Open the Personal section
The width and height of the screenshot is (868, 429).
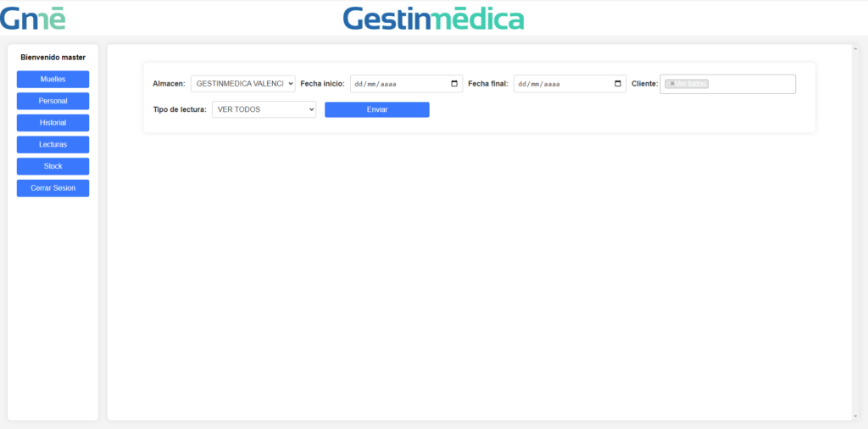point(53,101)
